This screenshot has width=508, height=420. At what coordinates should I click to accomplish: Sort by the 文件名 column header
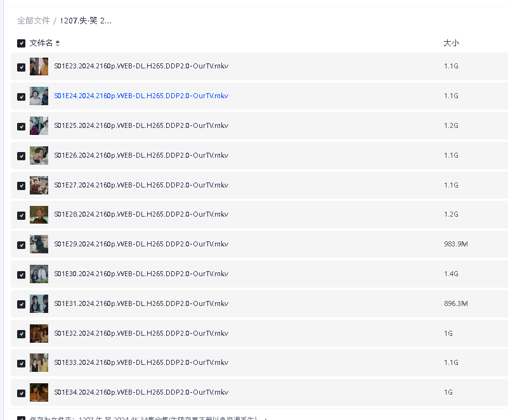point(41,43)
